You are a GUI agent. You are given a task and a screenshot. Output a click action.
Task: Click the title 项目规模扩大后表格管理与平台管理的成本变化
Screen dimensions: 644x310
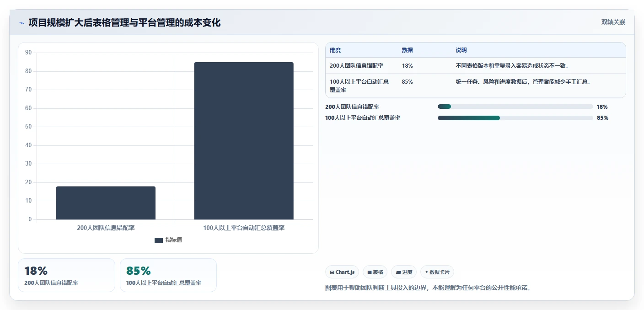(124, 22)
